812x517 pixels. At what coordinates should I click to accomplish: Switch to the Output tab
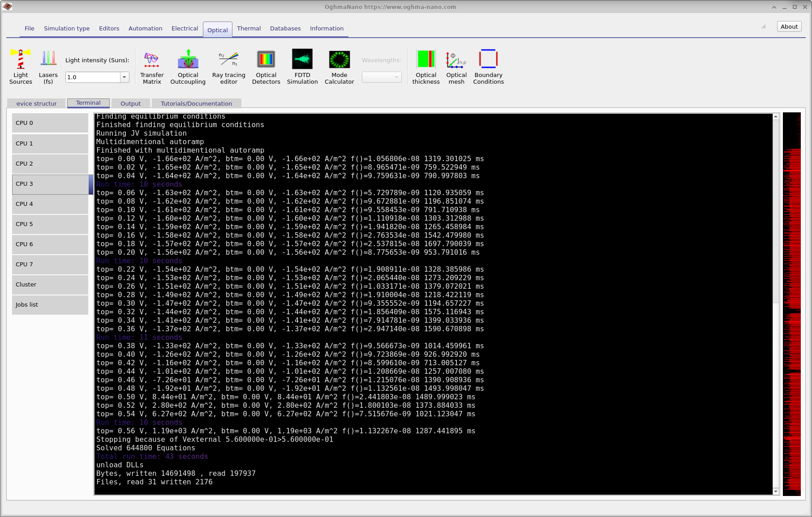[130, 103]
